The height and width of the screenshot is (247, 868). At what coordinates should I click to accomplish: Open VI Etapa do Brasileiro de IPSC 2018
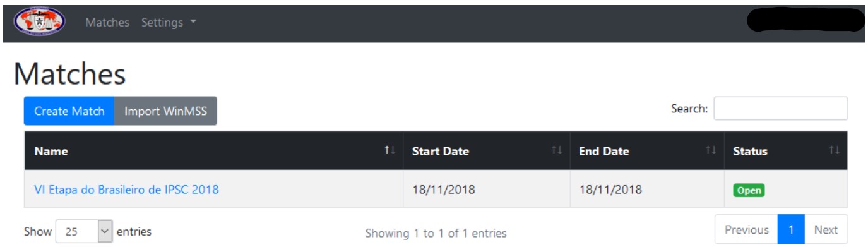pyautogui.click(x=126, y=189)
